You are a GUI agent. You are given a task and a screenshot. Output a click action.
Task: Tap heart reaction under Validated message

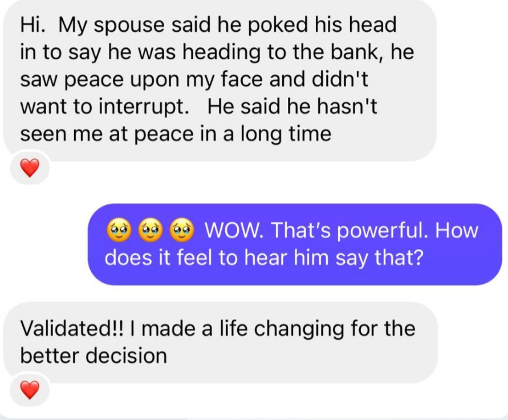30,390
